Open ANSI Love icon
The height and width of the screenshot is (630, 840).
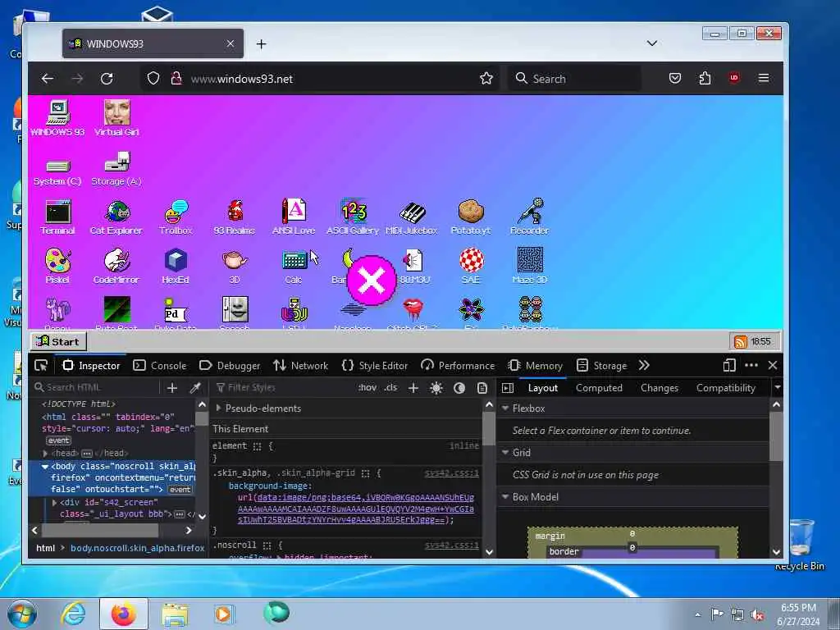pos(294,217)
